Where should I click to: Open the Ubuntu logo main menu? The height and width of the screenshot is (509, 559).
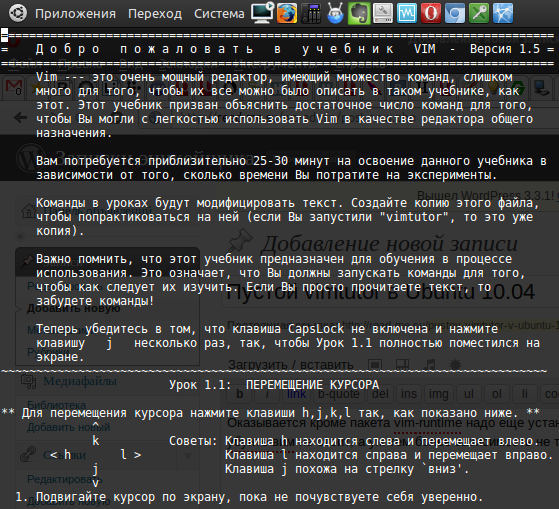point(17,13)
